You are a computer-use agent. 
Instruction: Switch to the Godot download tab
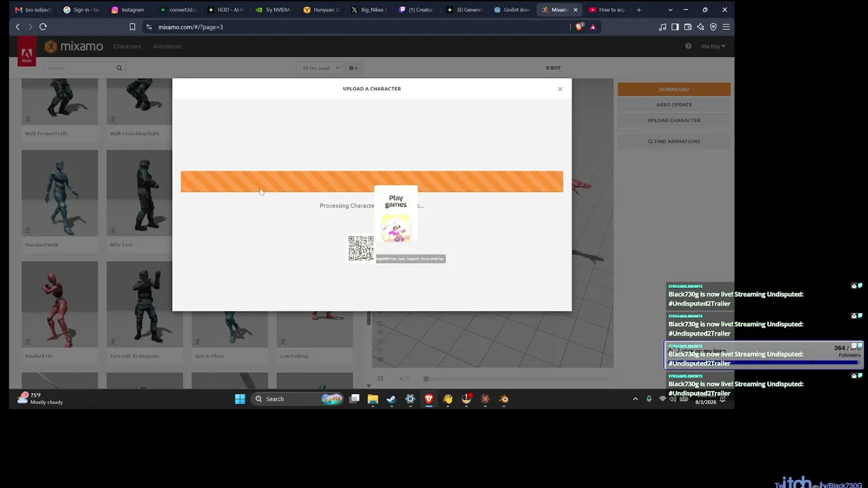512,9
